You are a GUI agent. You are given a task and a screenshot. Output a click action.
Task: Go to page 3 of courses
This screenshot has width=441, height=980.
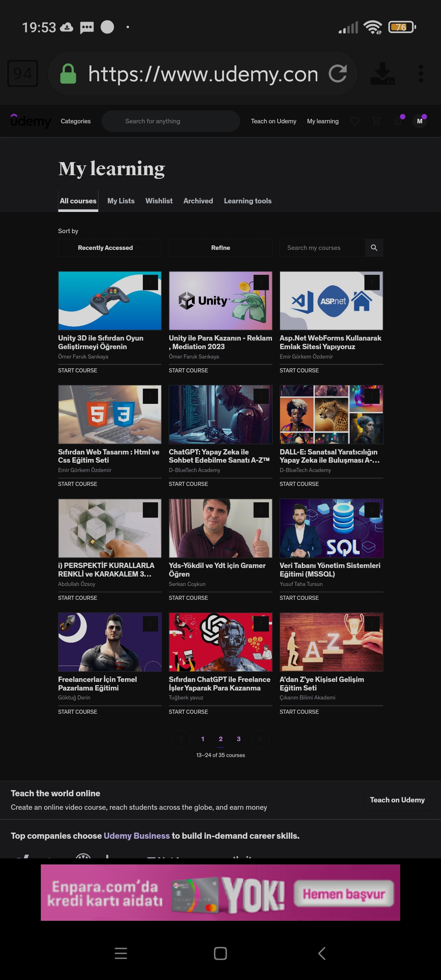(x=238, y=739)
